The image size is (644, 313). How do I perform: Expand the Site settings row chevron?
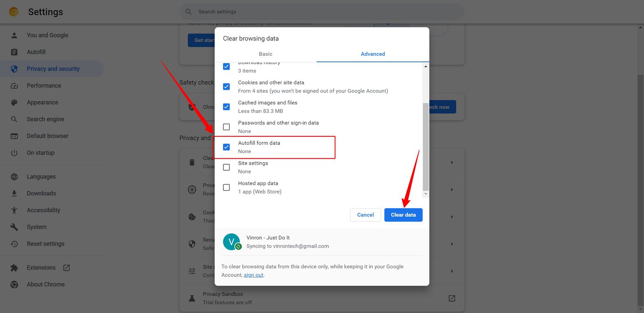click(x=452, y=271)
